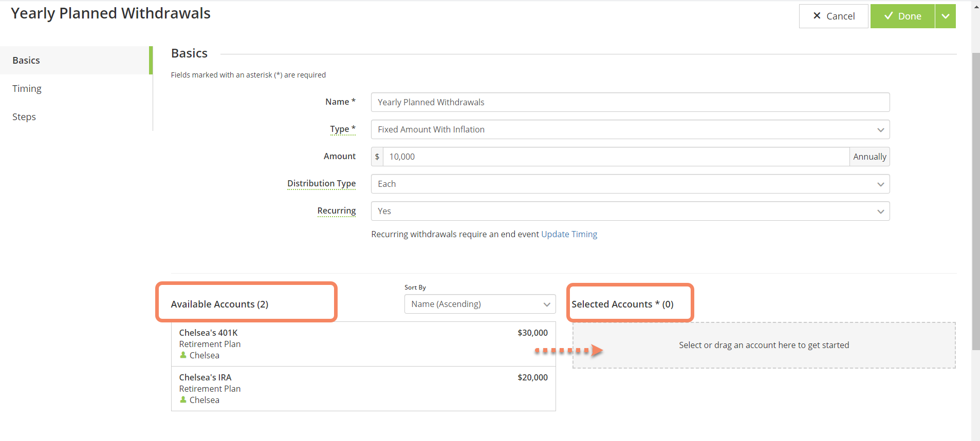Open the Sort By dropdown
The width and height of the screenshot is (980, 441).
click(x=480, y=304)
